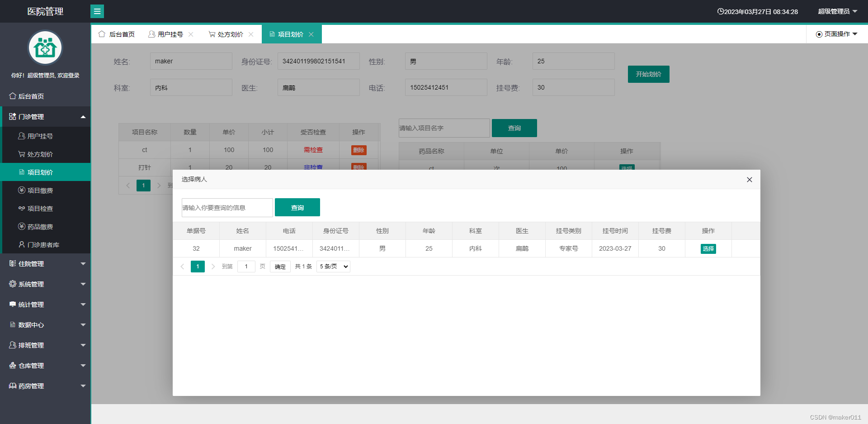Close the 处方划价 tab

pos(251,34)
